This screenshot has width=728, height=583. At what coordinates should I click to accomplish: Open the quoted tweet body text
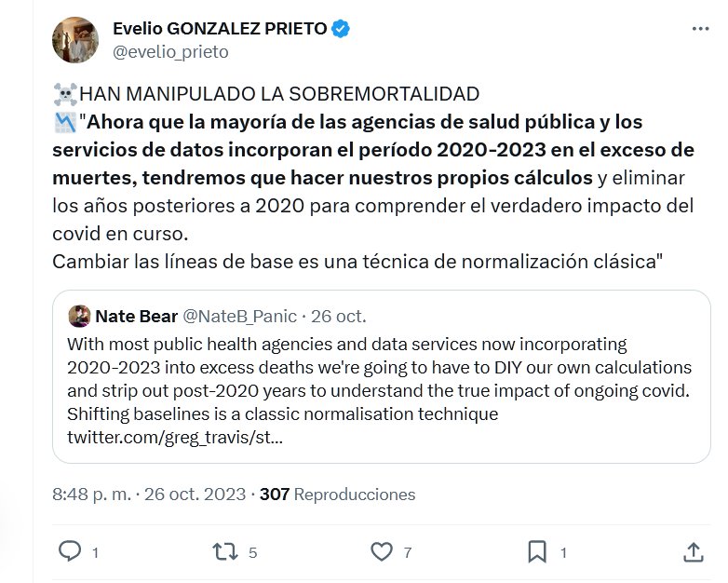coord(372,379)
